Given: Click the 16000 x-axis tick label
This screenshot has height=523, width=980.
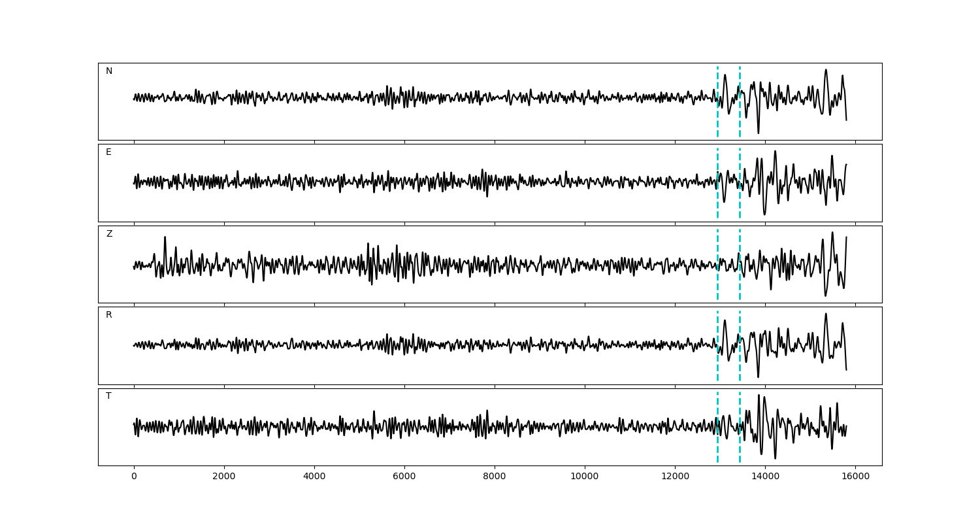Looking at the screenshot, I should 855,477.
